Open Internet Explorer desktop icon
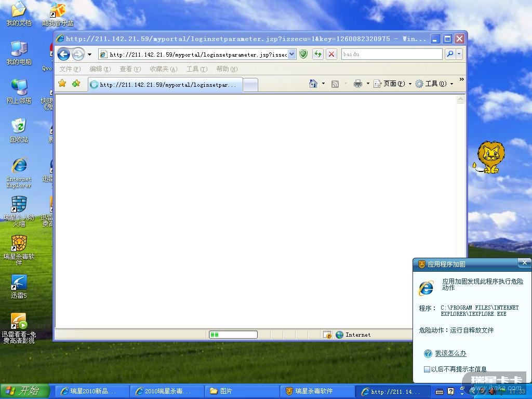The height and width of the screenshot is (399, 532). tap(19, 172)
